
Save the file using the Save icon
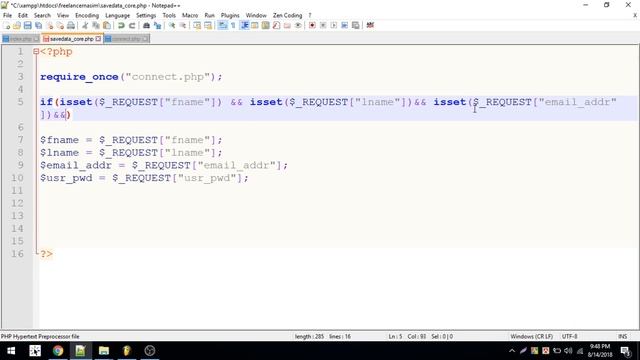[x=28, y=25]
